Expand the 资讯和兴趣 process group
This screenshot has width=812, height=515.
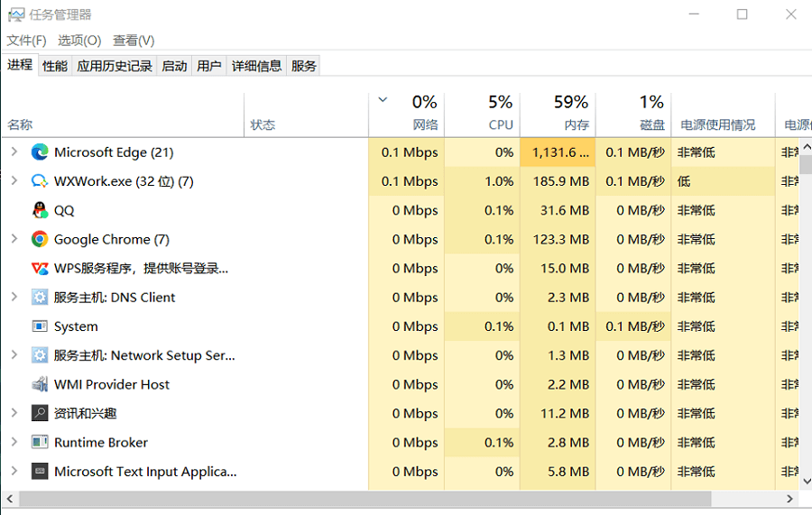(x=14, y=412)
